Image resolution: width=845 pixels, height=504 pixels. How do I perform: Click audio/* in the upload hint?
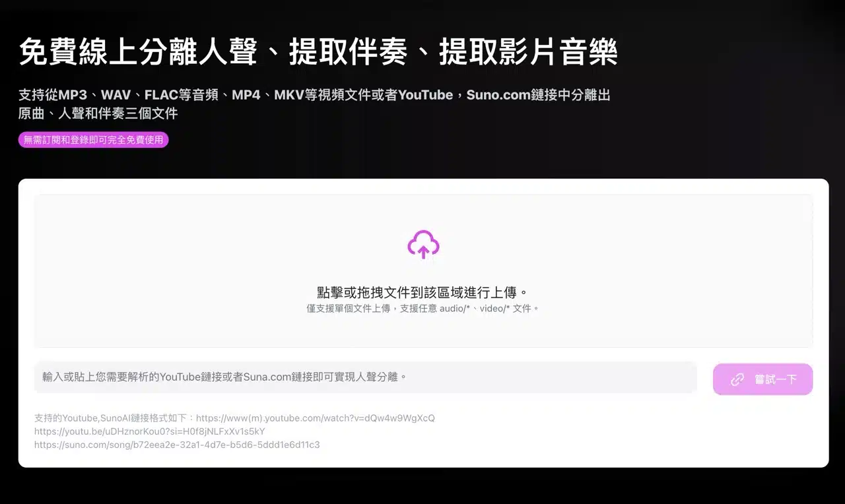(x=455, y=308)
